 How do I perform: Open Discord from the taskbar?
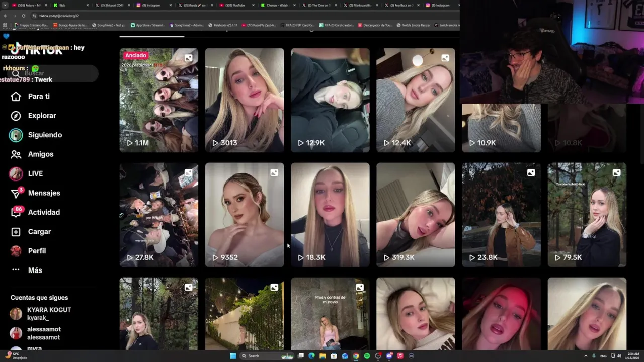(x=389, y=356)
